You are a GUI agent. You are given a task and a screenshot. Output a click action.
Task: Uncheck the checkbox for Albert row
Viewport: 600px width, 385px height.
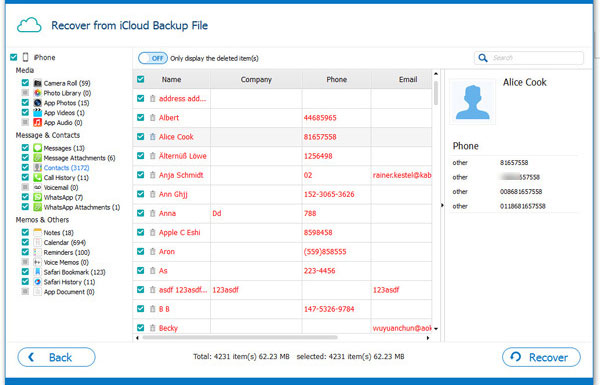point(140,117)
